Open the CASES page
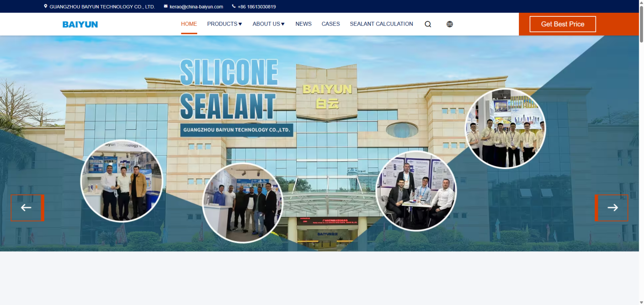Screen dimensions: 644x305 point(331,24)
